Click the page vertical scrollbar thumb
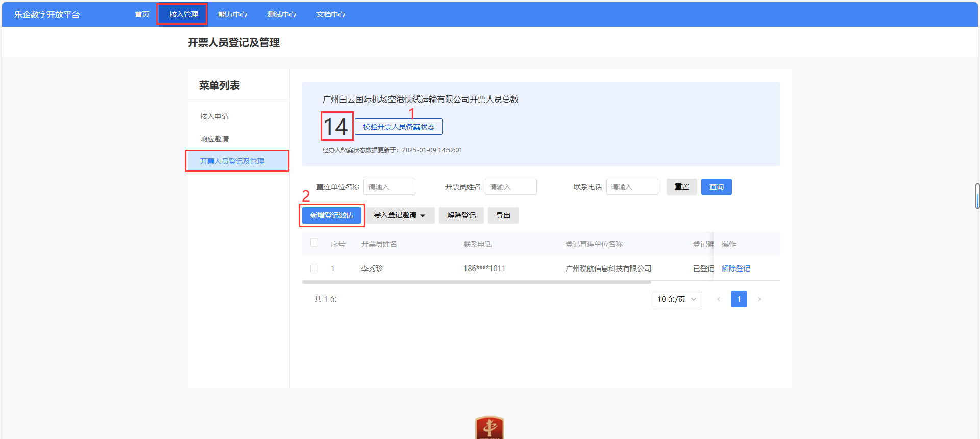The width and height of the screenshot is (980, 439). (977, 196)
